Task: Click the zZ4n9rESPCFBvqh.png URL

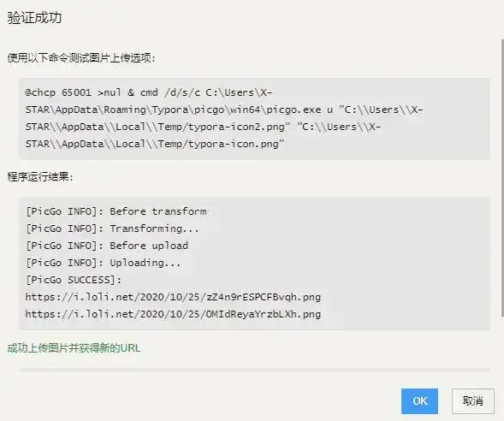Action: click(173, 297)
